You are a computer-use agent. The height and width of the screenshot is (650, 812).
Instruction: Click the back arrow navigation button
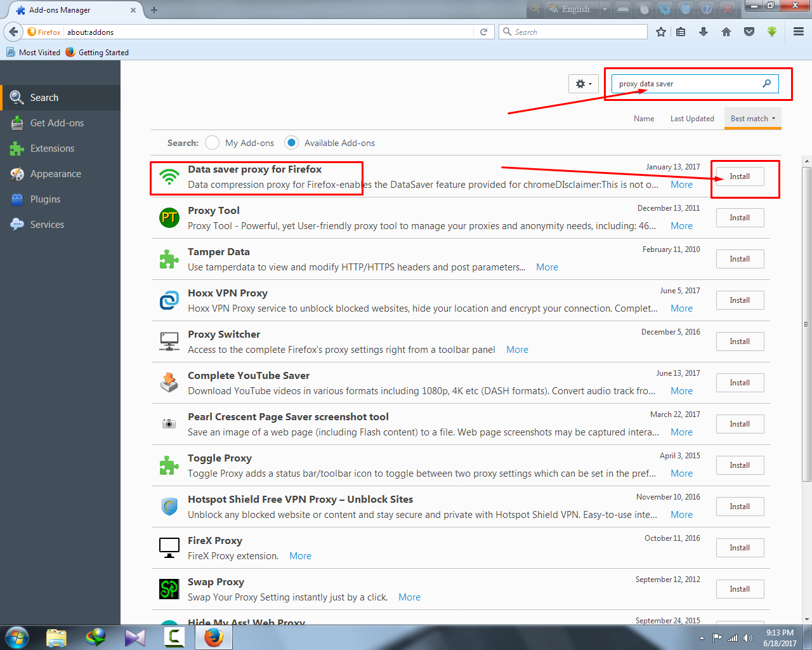pyautogui.click(x=14, y=32)
